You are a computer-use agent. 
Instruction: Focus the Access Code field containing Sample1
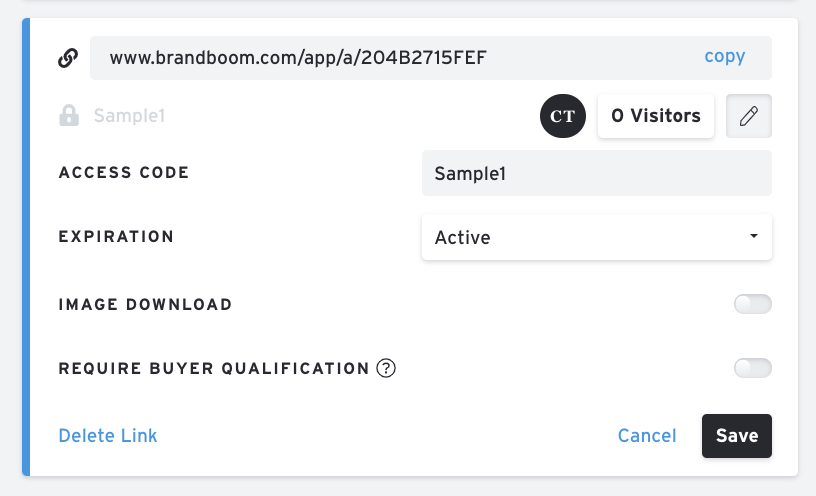(596, 173)
